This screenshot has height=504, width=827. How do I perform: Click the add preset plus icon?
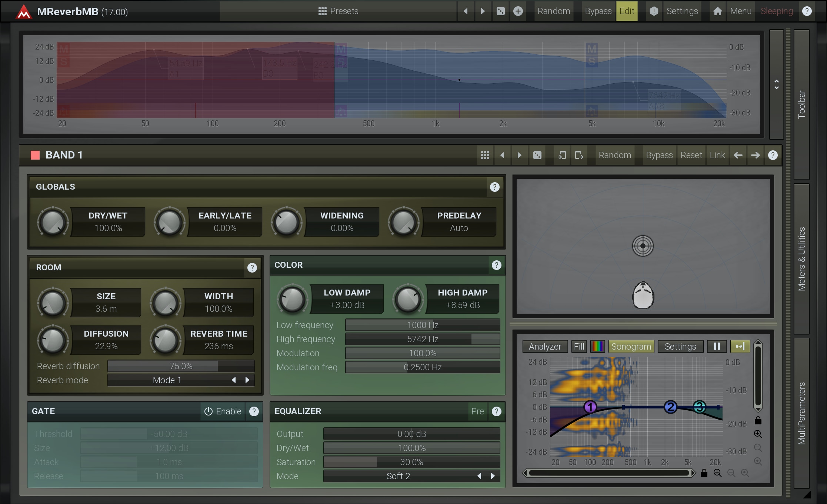click(x=518, y=11)
